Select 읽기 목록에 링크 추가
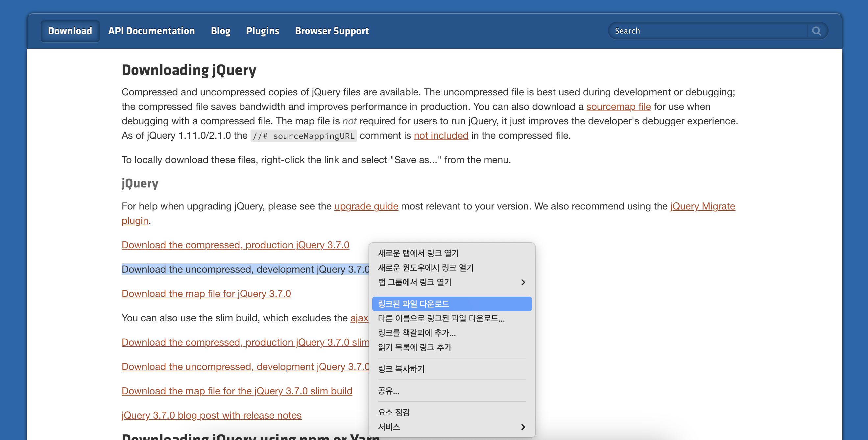 click(415, 347)
